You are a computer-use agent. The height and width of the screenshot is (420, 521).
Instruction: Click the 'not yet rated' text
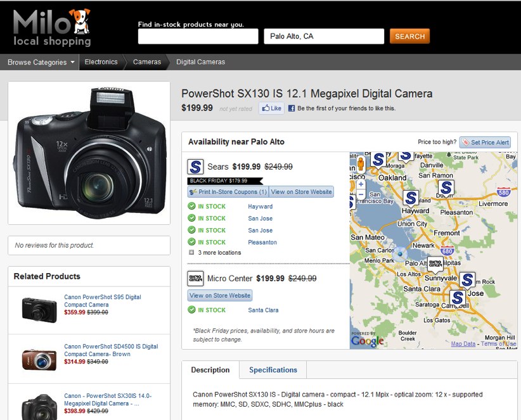(x=236, y=108)
